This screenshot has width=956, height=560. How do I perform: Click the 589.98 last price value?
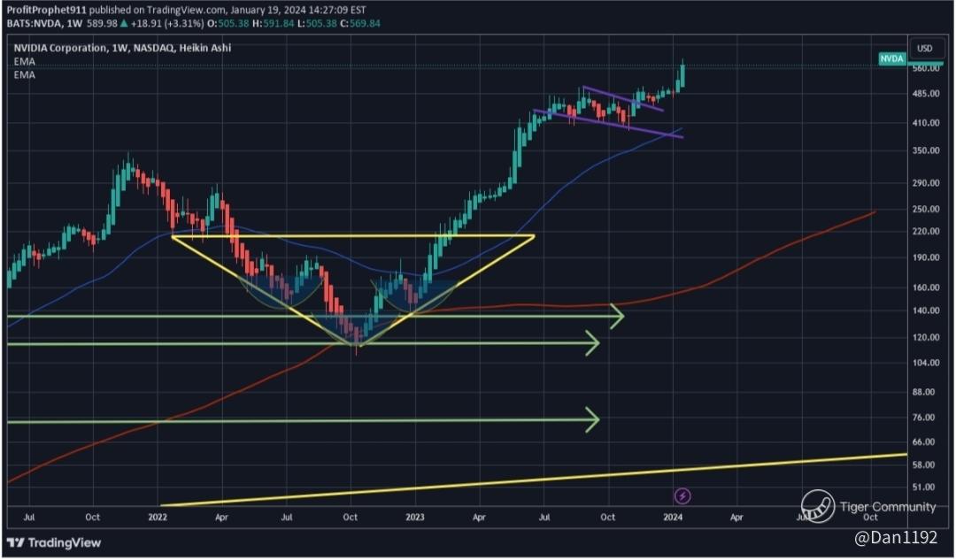102,24
